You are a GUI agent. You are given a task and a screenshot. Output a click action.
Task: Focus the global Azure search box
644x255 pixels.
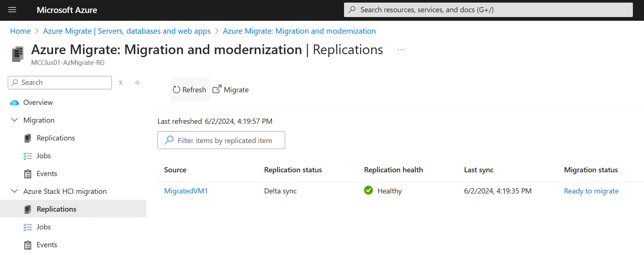pyautogui.click(x=488, y=10)
